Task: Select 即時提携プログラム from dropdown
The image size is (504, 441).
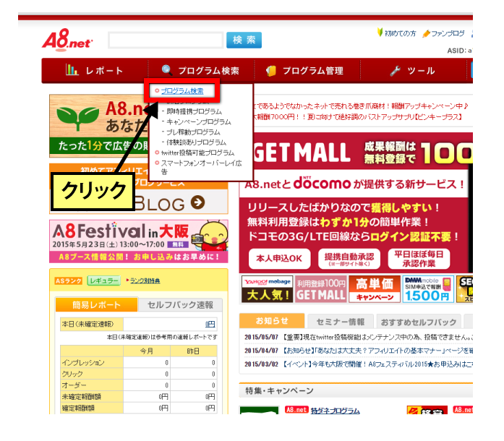Action: click(x=194, y=111)
